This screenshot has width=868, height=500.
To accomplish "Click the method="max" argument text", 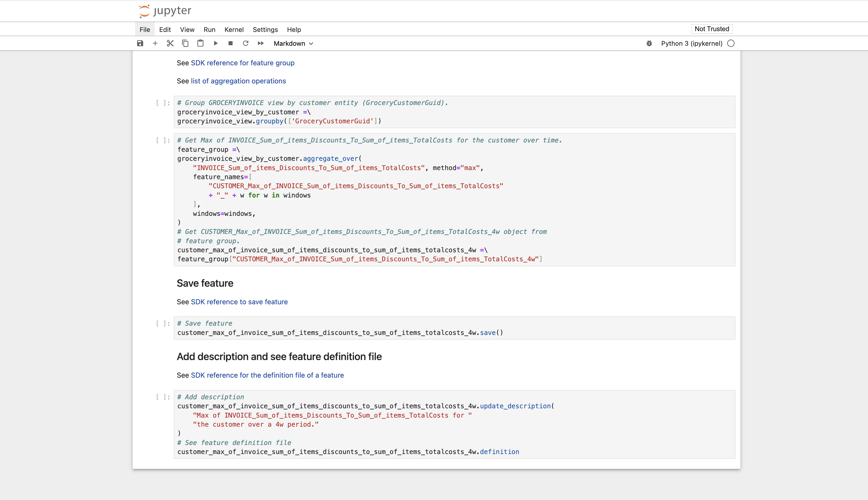I will (x=456, y=168).
